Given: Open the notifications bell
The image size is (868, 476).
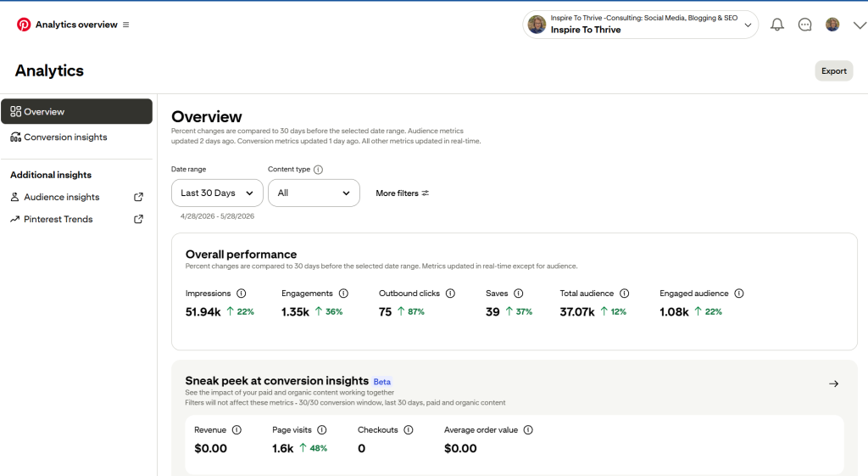Looking at the screenshot, I should (777, 25).
